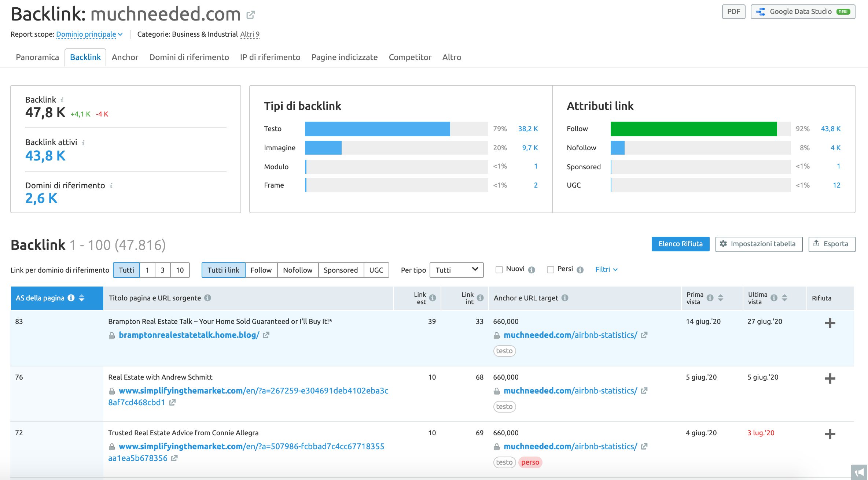Click the 38,2 K Testo count
This screenshot has width=868, height=480.
(528, 129)
